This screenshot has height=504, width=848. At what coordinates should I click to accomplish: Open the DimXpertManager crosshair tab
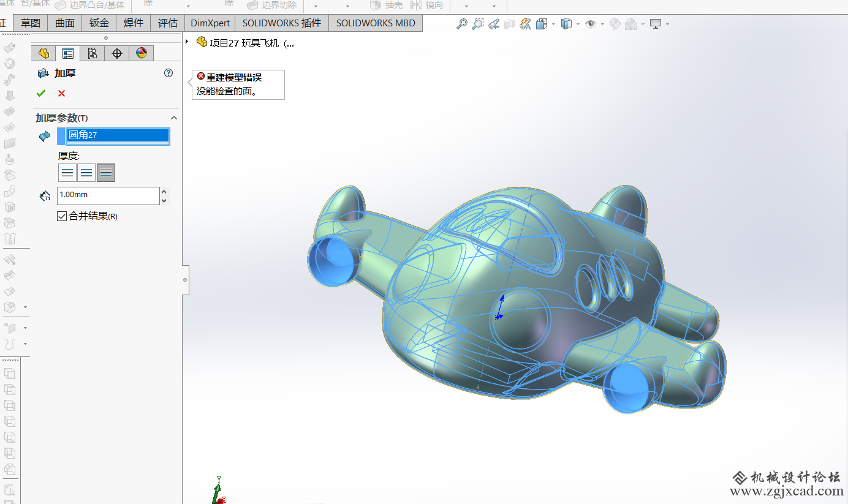coord(117,53)
